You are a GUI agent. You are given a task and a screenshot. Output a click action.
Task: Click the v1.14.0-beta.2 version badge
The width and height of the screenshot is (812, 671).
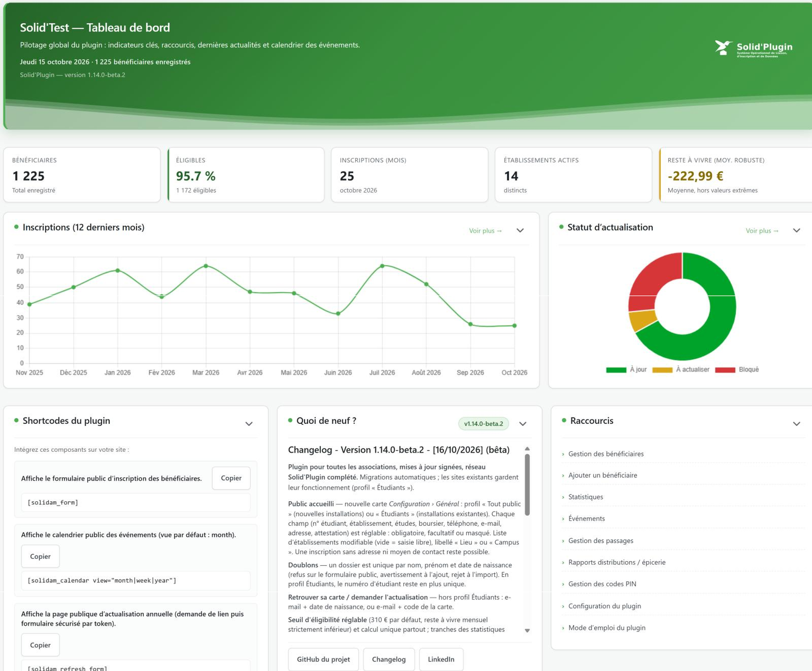(x=483, y=424)
